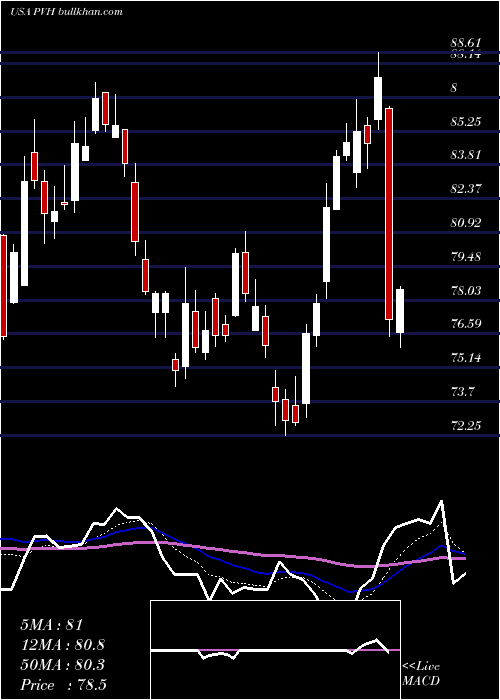
Task: Click the '<<Live MACD' label
Action: tap(421, 673)
